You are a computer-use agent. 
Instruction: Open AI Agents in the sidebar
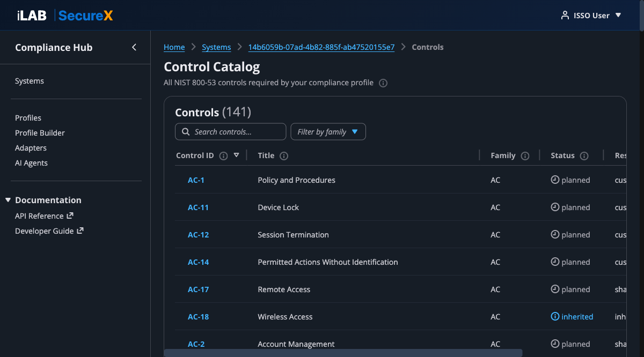[x=31, y=163]
